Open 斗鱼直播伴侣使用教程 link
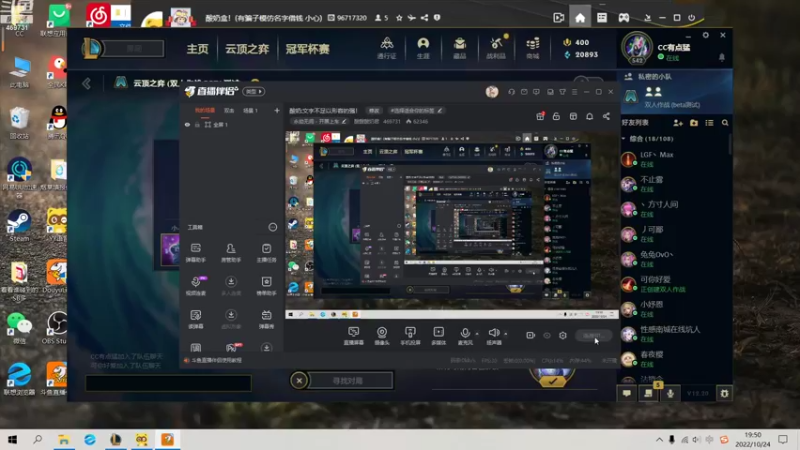800x450 pixels. pyautogui.click(x=217, y=360)
